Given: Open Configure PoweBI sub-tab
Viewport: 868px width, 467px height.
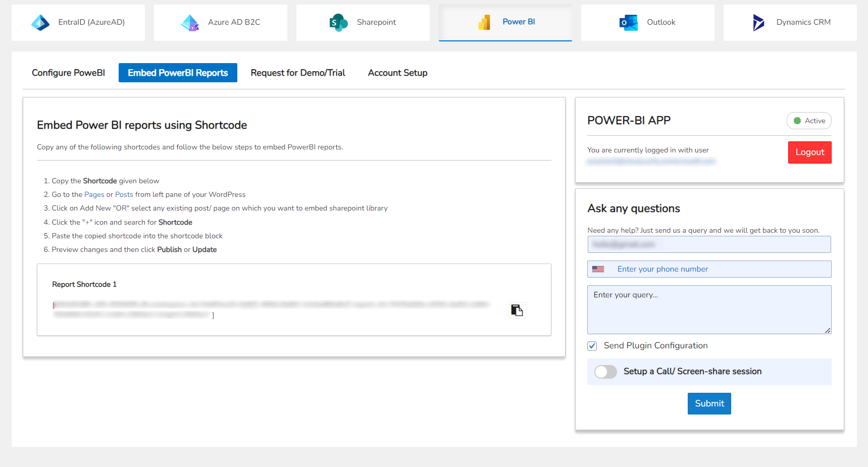Looking at the screenshot, I should (69, 73).
